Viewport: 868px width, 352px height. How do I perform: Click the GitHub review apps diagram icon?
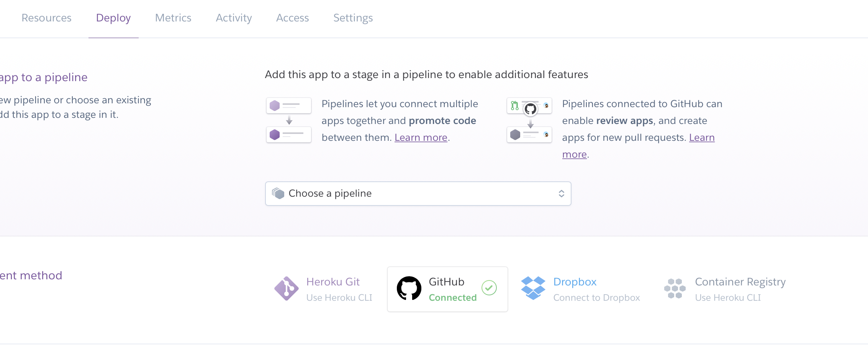[529, 120]
